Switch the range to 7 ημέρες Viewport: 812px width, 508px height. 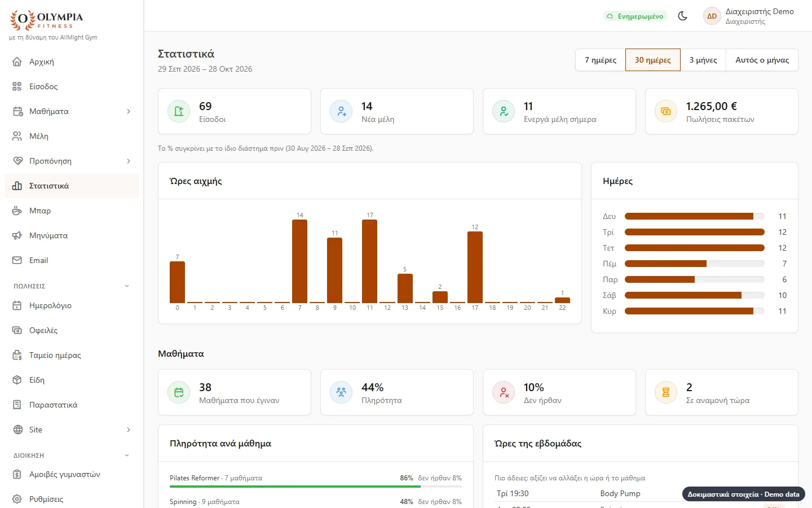pos(601,60)
